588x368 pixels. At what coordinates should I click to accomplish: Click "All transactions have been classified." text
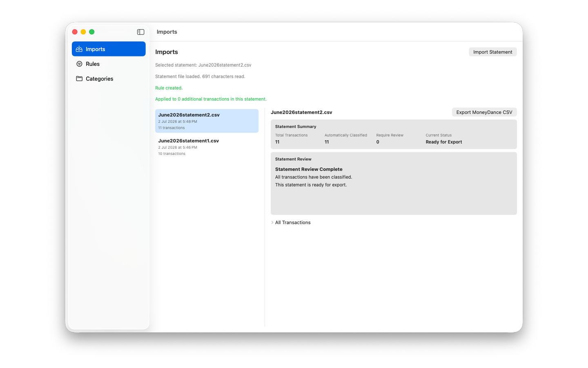tap(314, 177)
